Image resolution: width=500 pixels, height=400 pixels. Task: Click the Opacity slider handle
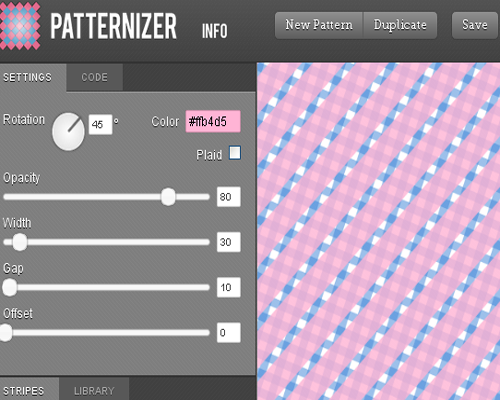(x=168, y=197)
